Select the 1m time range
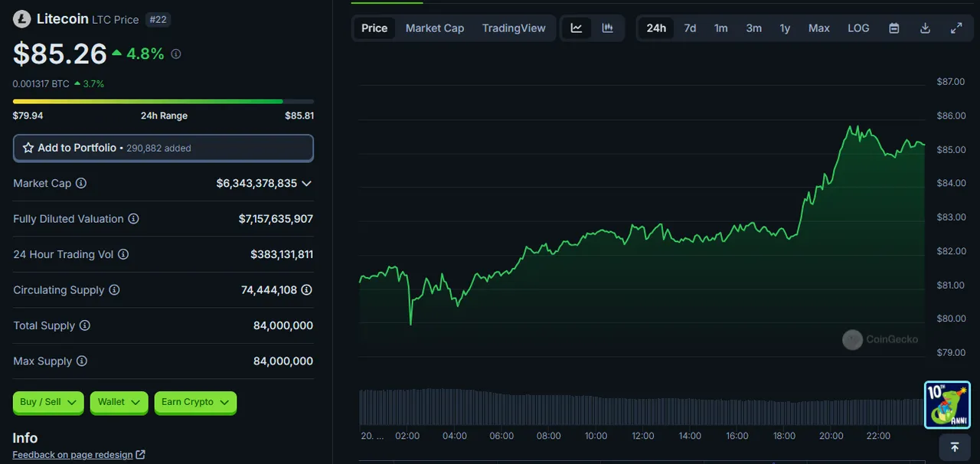The width and height of the screenshot is (980, 464). click(721, 28)
